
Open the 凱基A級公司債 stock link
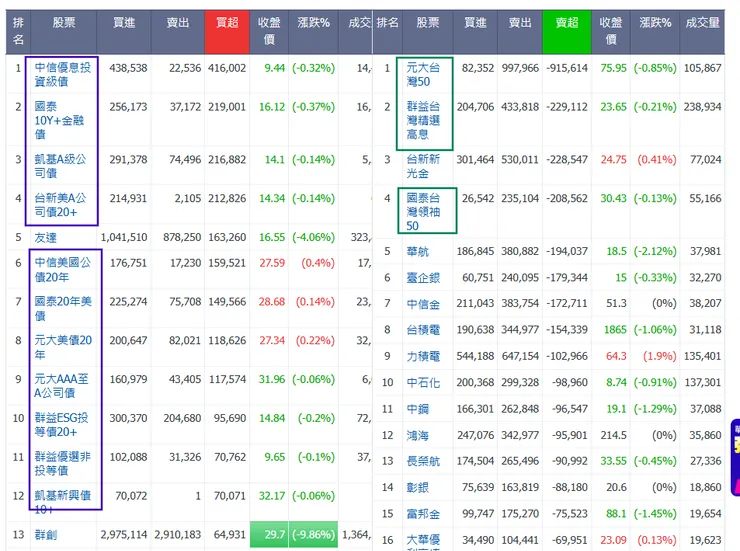60,166
